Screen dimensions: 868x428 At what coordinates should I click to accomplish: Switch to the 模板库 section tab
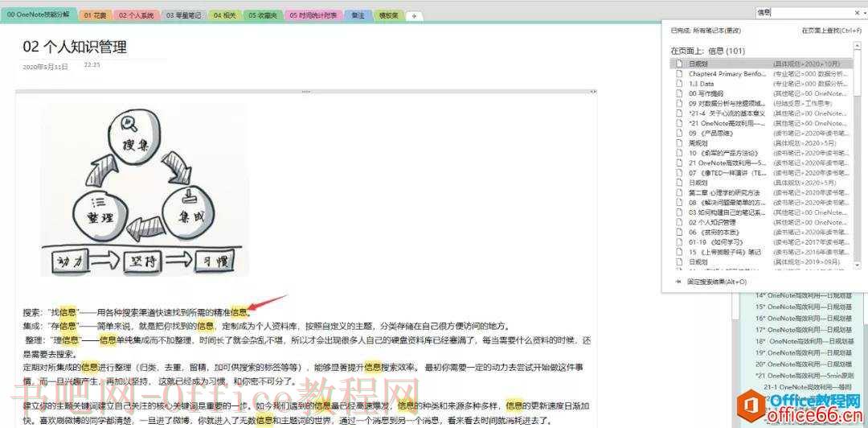tap(388, 15)
